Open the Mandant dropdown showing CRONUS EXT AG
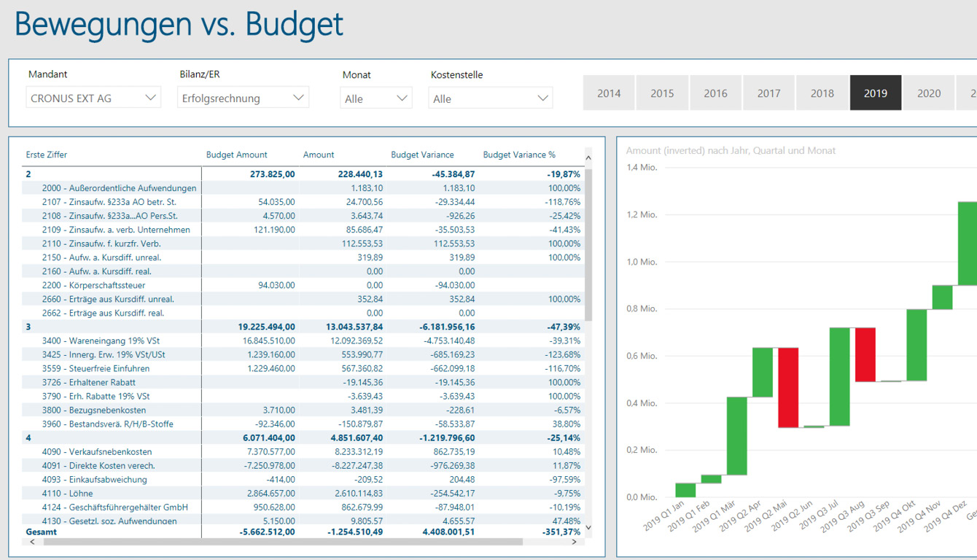 (x=93, y=98)
